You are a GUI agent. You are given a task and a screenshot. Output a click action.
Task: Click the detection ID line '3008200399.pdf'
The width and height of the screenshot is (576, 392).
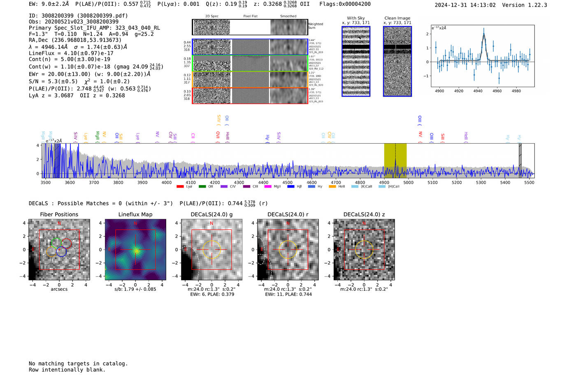click(x=78, y=16)
